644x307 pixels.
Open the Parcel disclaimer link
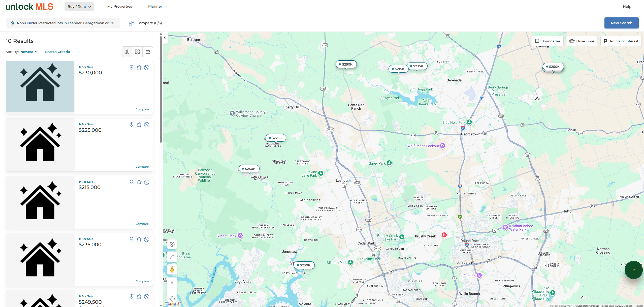coord(561,306)
